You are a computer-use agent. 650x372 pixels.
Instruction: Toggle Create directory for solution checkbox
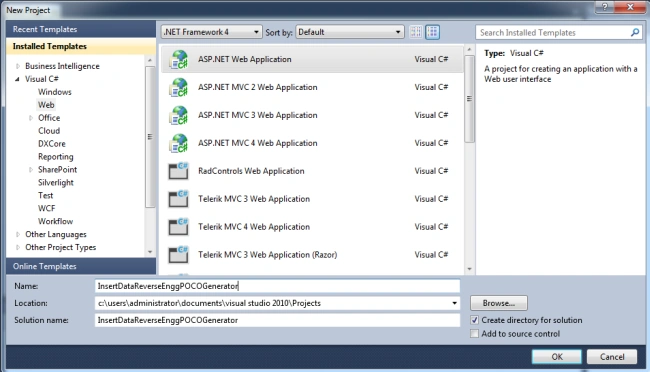(475, 320)
